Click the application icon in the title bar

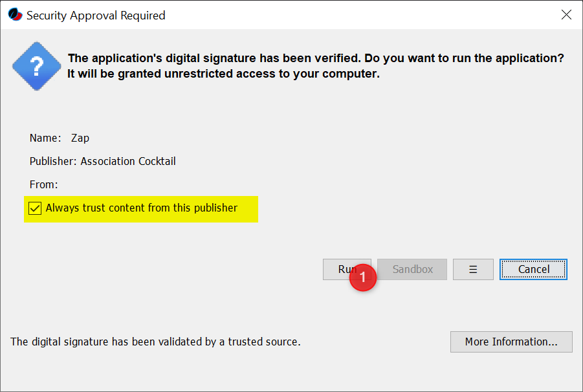(x=14, y=14)
